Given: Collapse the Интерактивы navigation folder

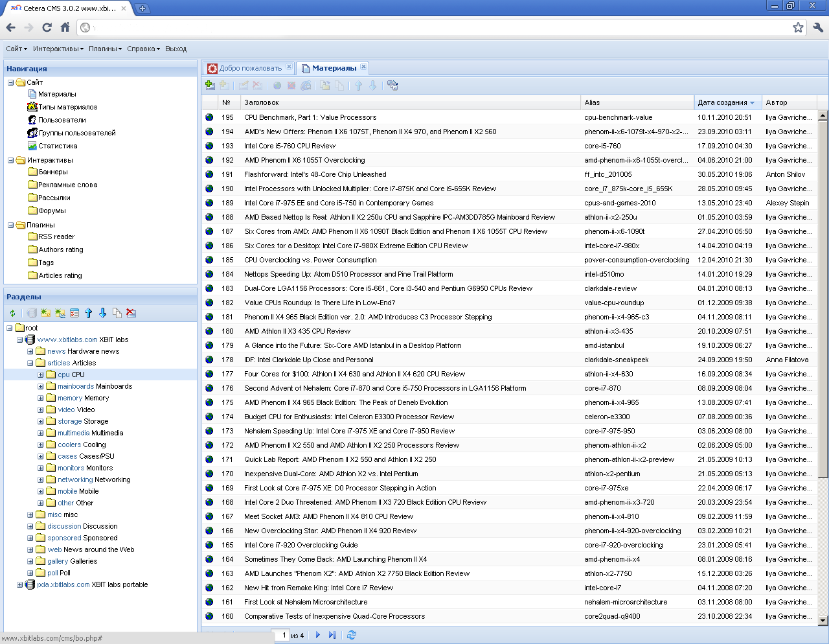Looking at the screenshot, I should coord(11,160).
